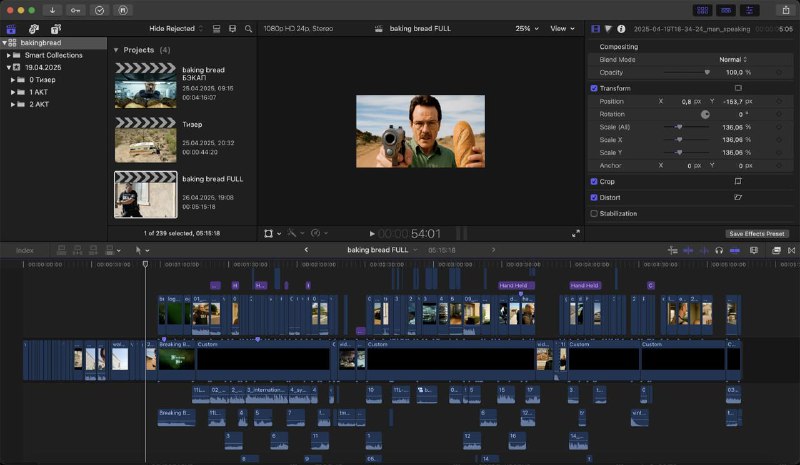Show Libraries sidebar clapperboard icon
Viewport: 800px width, 465px height.
[x=11, y=29]
